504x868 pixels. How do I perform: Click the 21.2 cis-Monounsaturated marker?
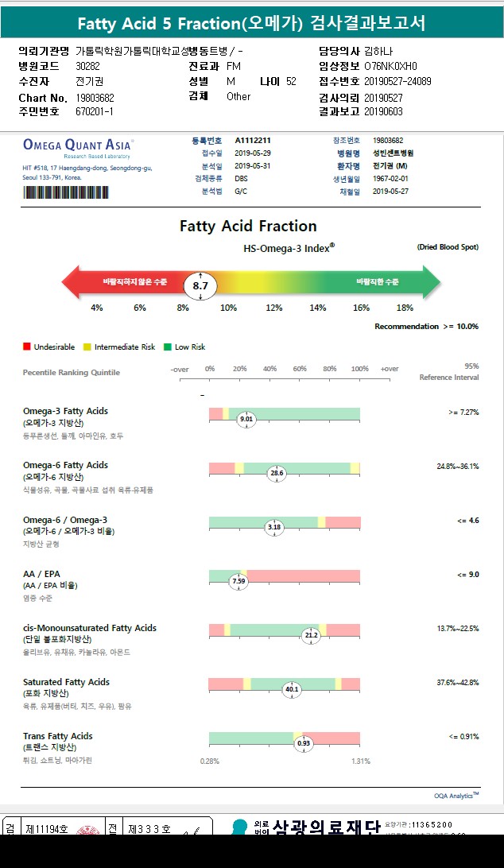pos(311,635)
